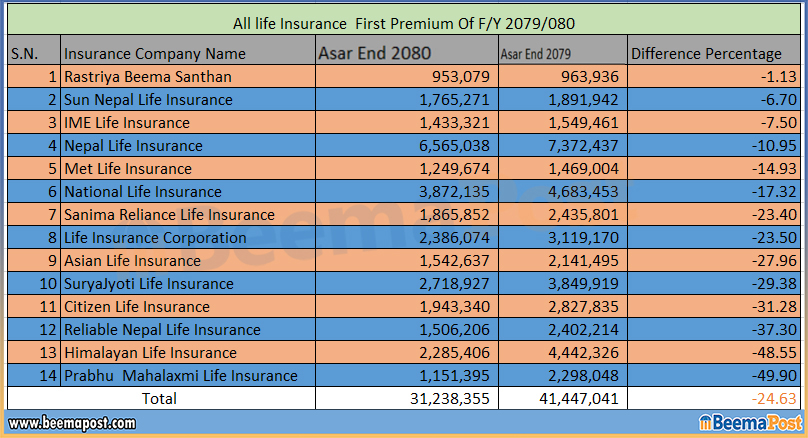The image size is (808, 438).
Task: Open the www.beemapost.com link
Action: click(72, 423)
